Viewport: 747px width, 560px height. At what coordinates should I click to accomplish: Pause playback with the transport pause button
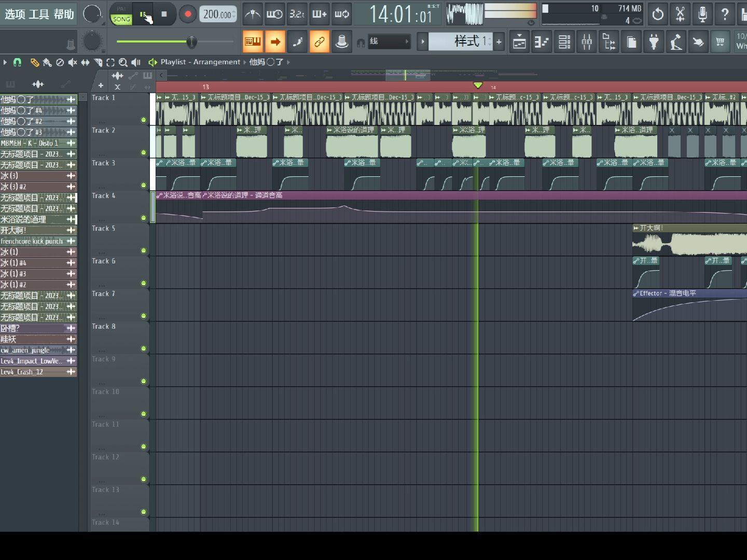point(143,14)
